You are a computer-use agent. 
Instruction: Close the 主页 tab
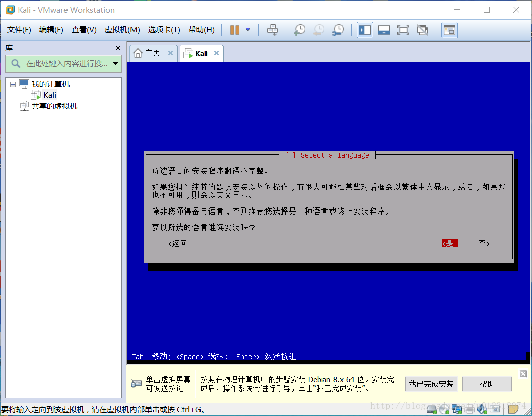point(171,53)
